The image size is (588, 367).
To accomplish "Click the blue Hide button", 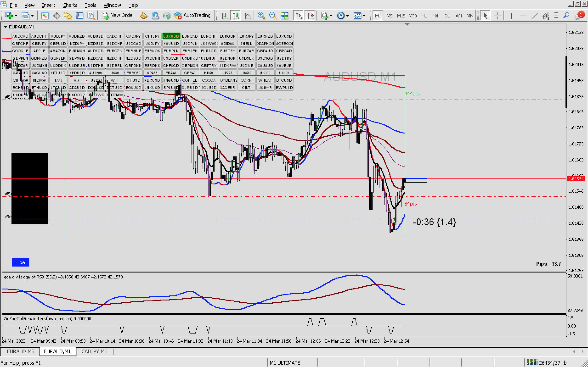I will [x=20, y=262].
